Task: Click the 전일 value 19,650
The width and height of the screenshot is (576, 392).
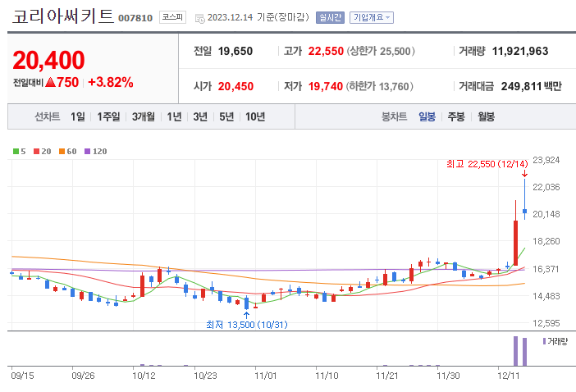Action: pyautogui.click(x=235, y=51)
